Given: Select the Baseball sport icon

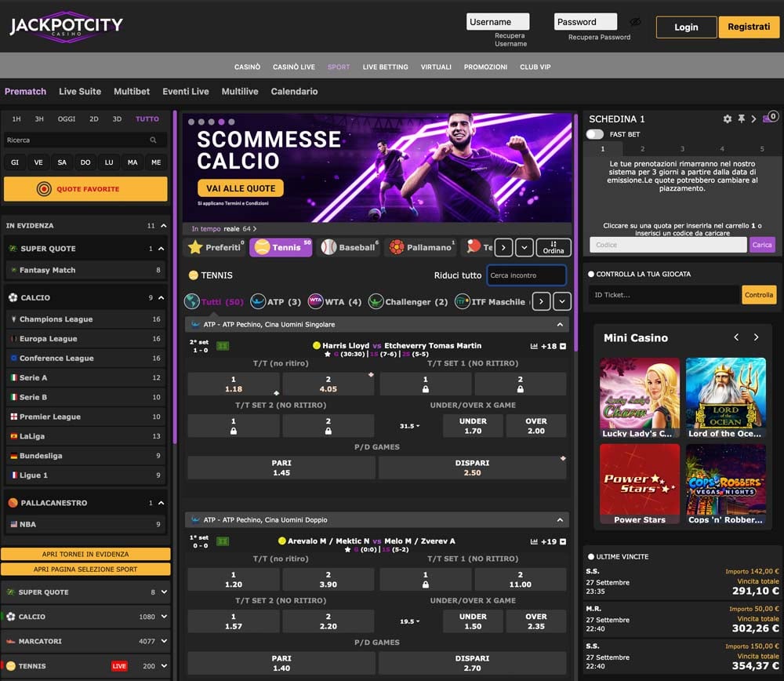Looking at the screenshot, I should [x=328, y=247].
